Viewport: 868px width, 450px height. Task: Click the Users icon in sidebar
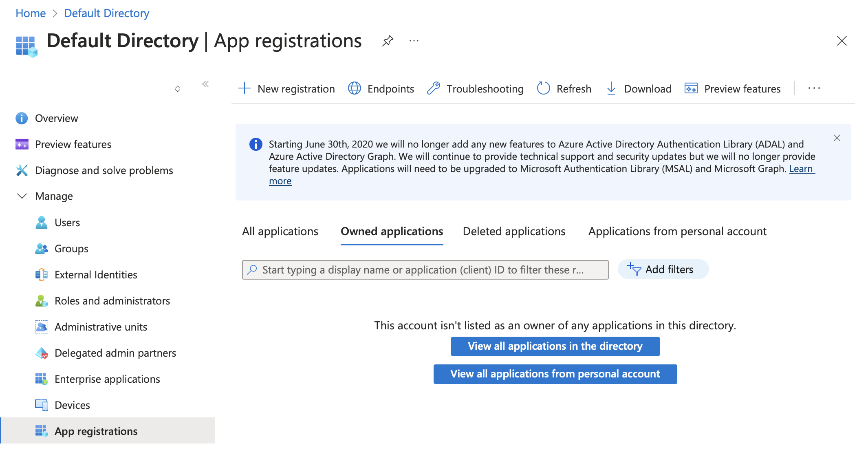42,223
